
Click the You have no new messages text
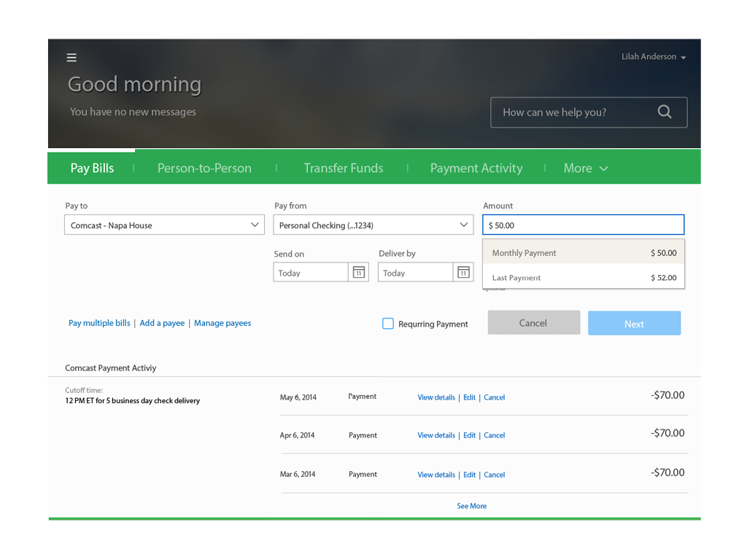tap(133, 112)
